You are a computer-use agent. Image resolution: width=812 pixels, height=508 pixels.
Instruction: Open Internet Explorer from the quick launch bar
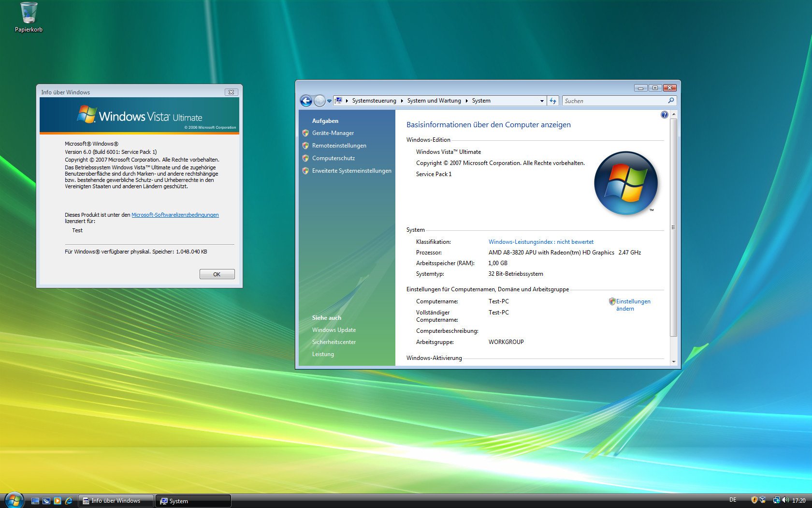click(x=69, y=500)
